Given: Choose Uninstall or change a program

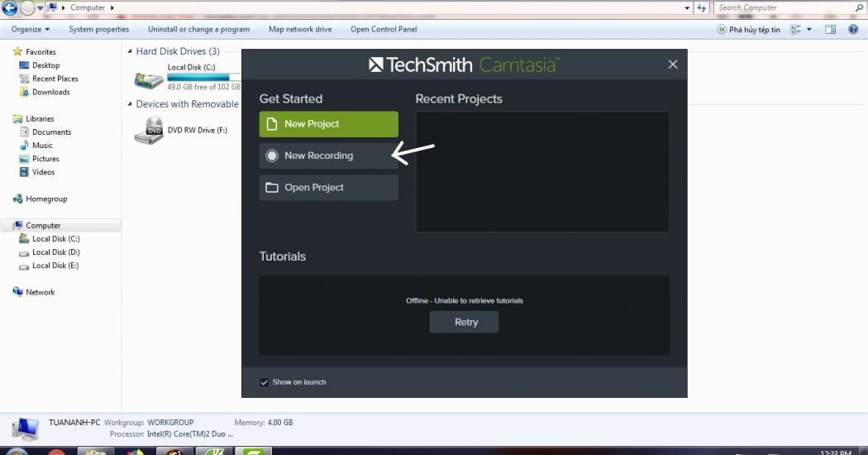Looking at the screenshot, I should click(x=198, y=30).
